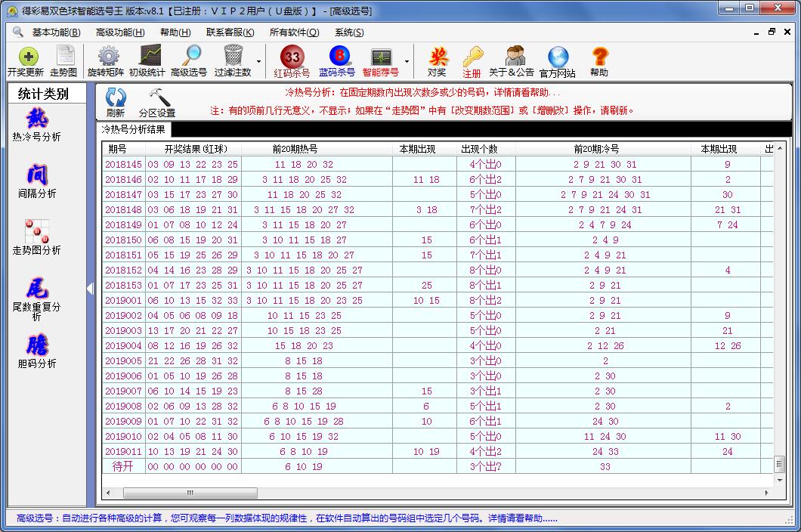
Task: Click the horizontal scrollbar thumb below the table
Action: 190,493
